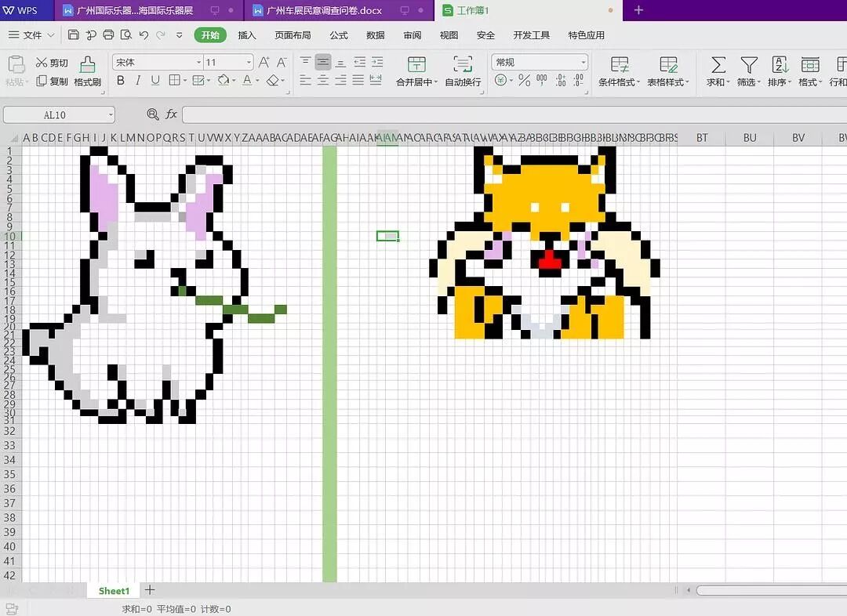The height and width of the screenshot is (616, 847).
Task: Click the decrease decimal places icon
Action: 579,81
